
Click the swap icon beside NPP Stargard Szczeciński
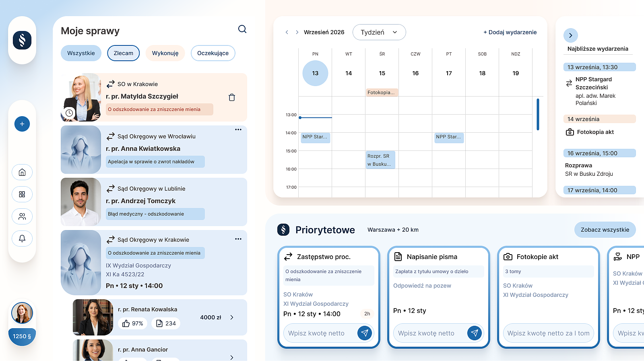pos(569,83)
